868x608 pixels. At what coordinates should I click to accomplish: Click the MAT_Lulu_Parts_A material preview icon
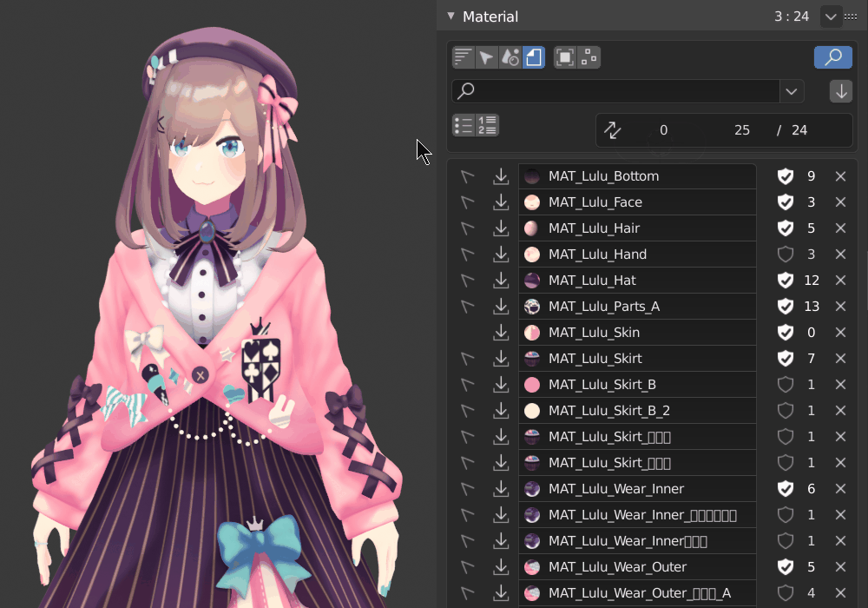tap(532, 307)
